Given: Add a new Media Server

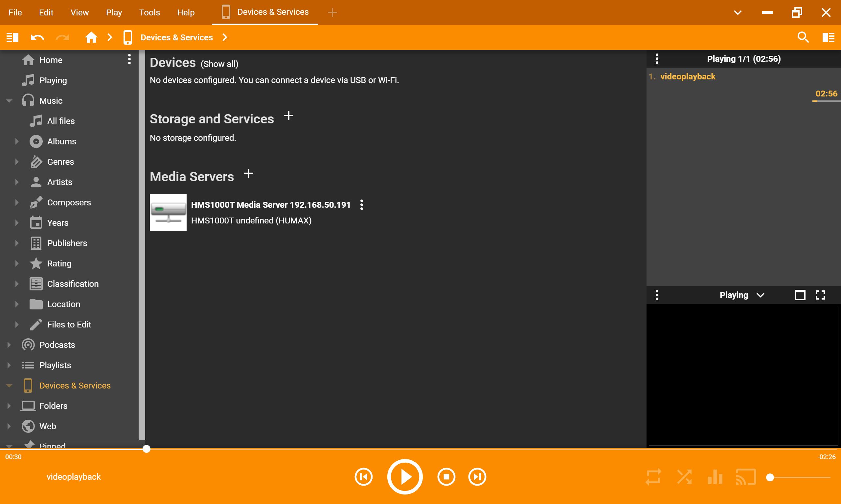Looking at the screenshot, I should coord(248,174).
